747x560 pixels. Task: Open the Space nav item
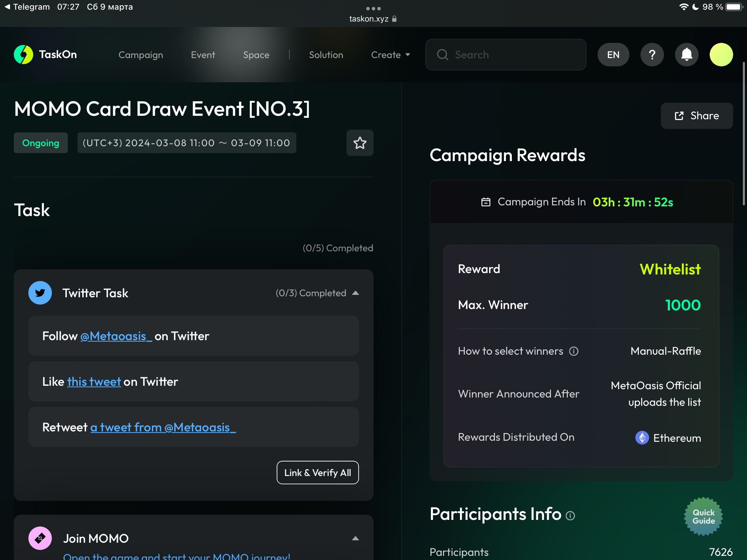[x=256, y=55]
